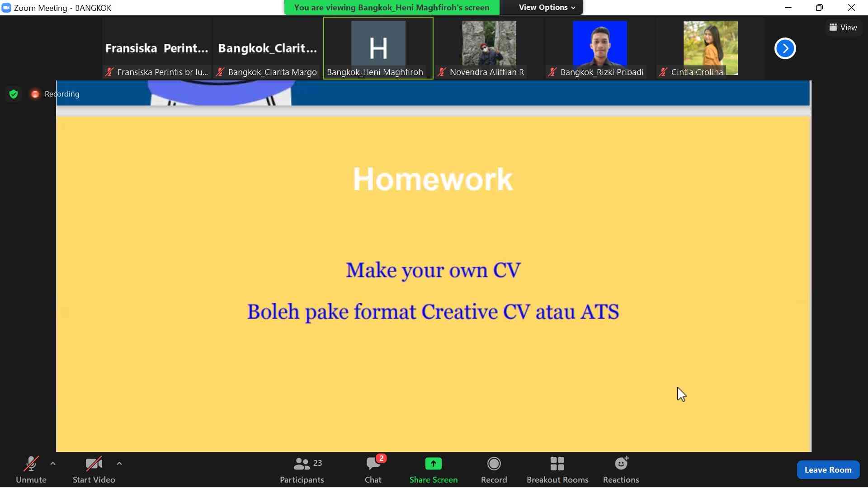Select Novendra Aliffian R participant tile
Viewport: 868px width, 488px height.
[489, 47]
